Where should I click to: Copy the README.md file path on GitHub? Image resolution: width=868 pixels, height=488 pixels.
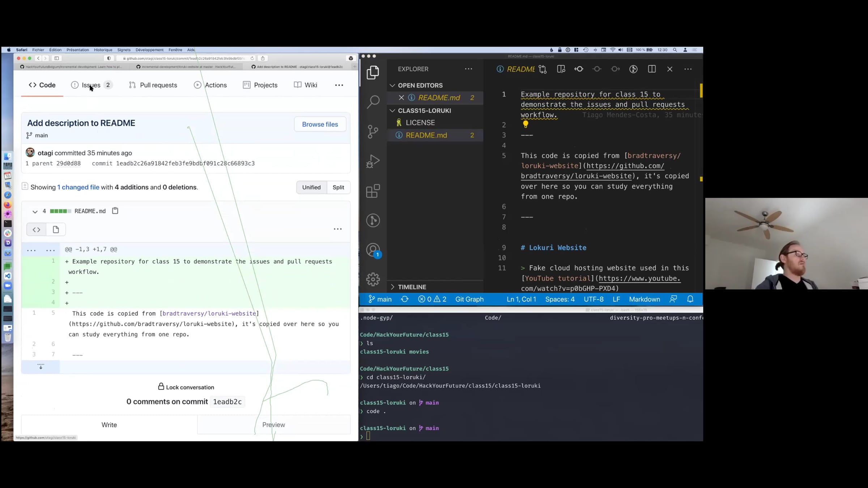(x=115, y=211)
